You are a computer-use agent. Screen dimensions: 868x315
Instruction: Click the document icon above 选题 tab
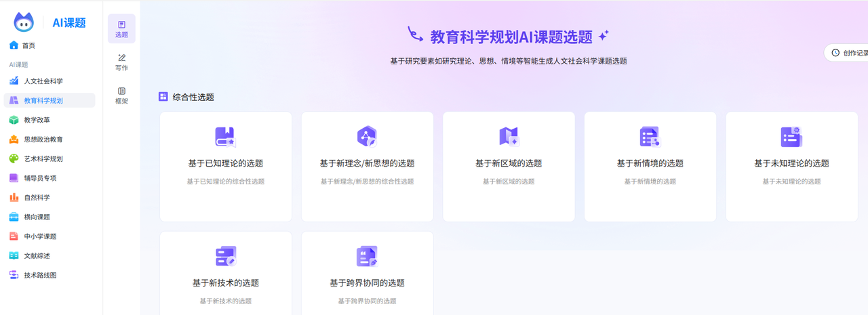tap(121, 24)
